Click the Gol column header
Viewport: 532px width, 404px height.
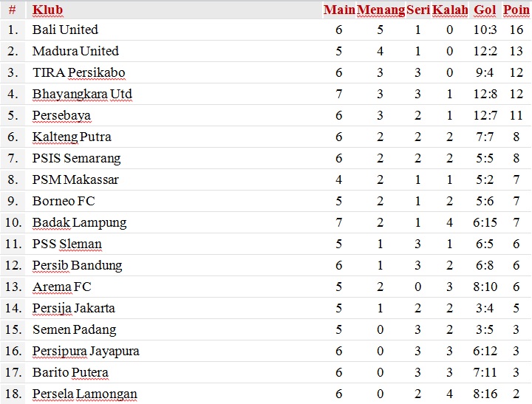tap(485, 10)
